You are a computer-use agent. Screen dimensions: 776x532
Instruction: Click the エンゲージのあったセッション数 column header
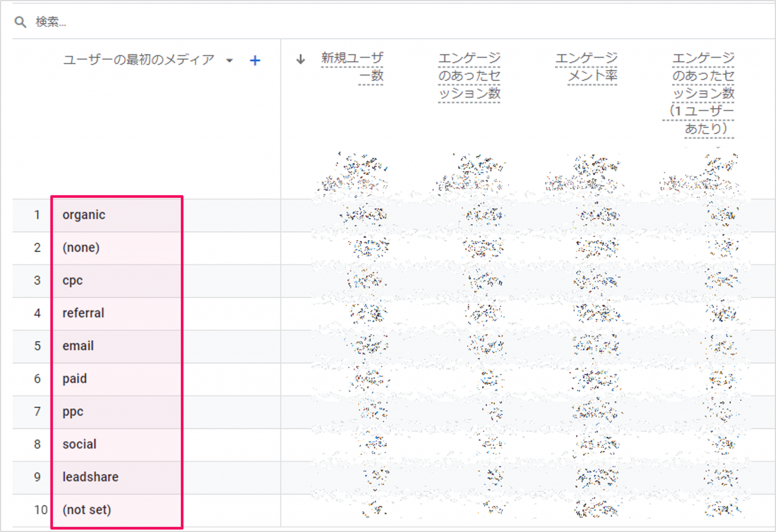click(469, 76)
